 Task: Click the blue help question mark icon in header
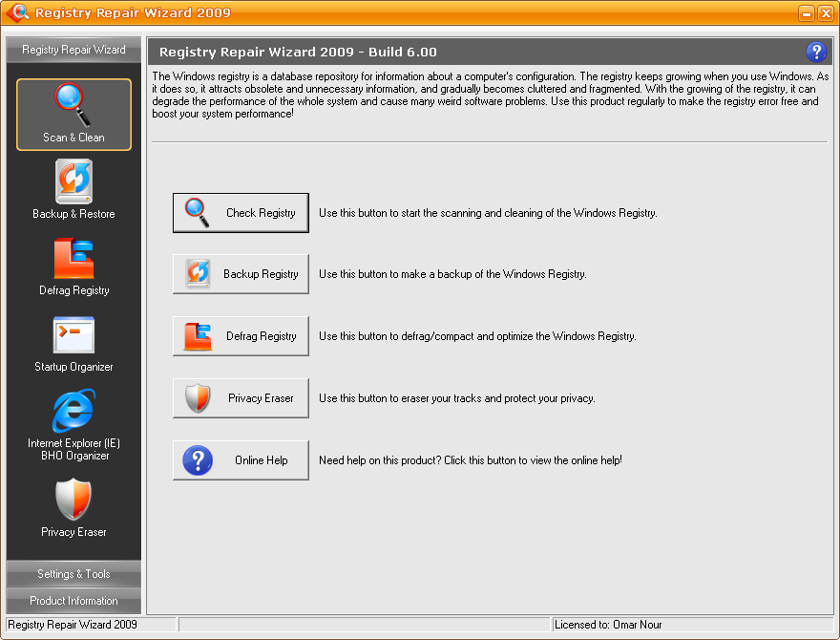816,52
